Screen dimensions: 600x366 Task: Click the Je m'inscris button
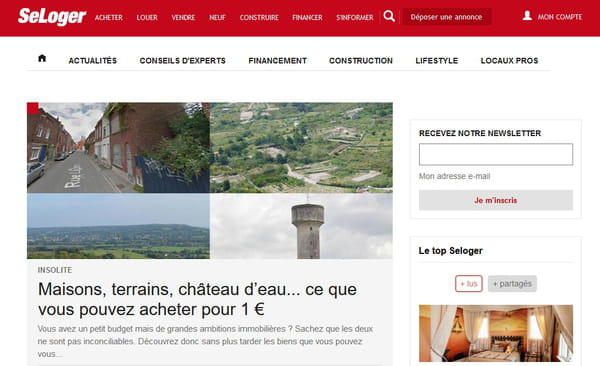(496, 200)
